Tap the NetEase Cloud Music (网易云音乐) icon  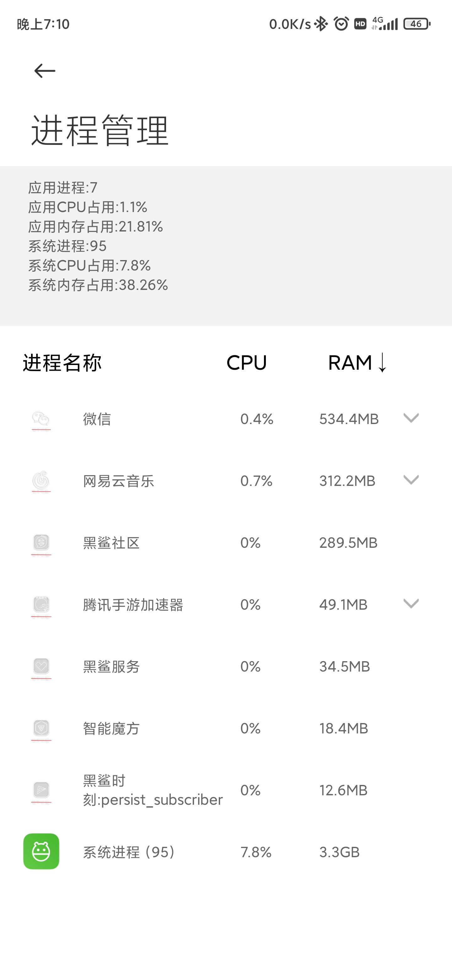pyautogui.click(x=41, y=481)
